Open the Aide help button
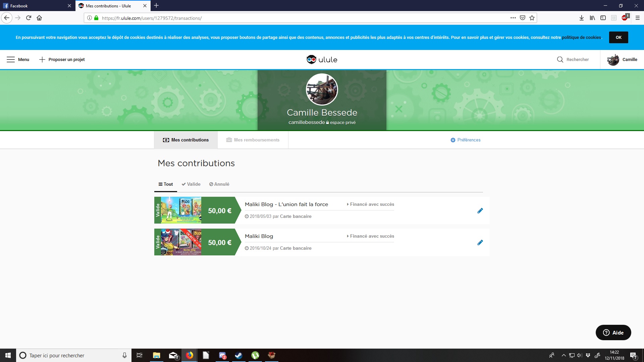 point(613,333)
